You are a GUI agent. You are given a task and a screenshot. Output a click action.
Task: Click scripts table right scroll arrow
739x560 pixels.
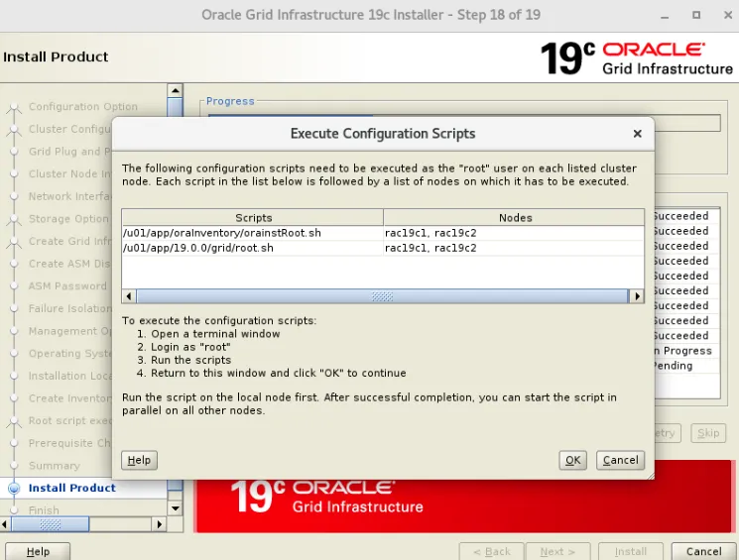(x=637, y=296)
